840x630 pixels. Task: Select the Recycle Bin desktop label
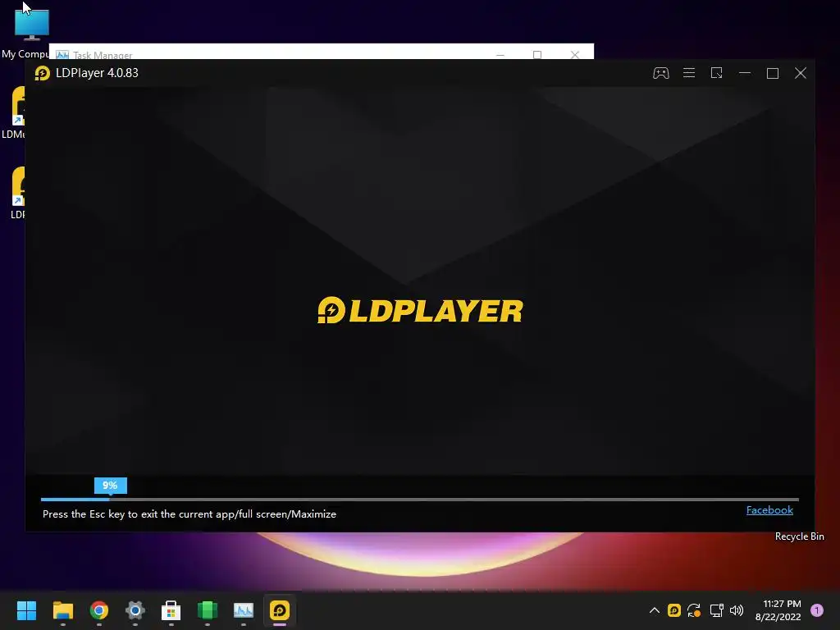799,536
